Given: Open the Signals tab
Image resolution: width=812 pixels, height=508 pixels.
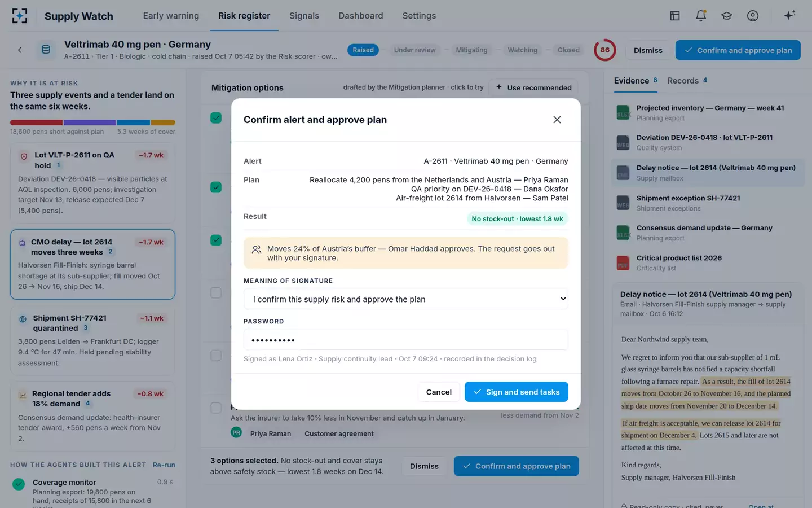Looking at the screenshot, I should click(304, 16).
